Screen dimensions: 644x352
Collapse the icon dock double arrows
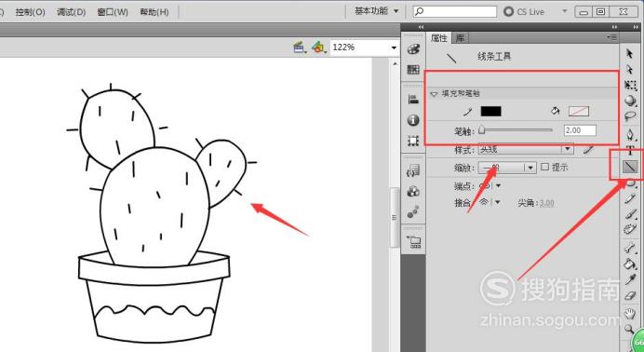point(421,27)
